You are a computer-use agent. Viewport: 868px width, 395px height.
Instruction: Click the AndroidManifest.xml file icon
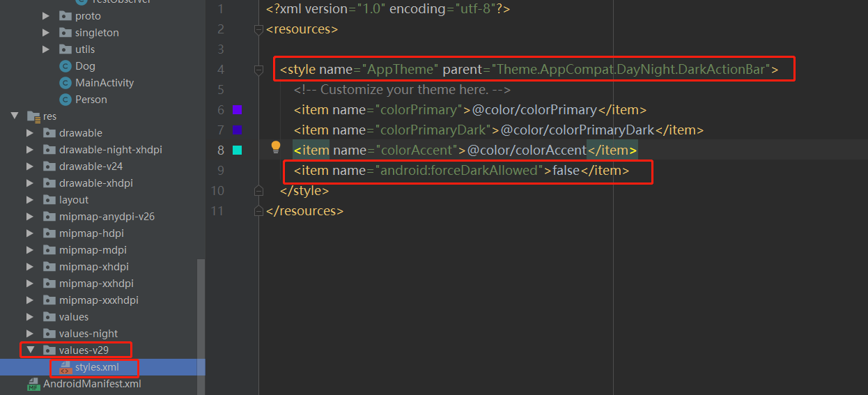click(33, 384)
